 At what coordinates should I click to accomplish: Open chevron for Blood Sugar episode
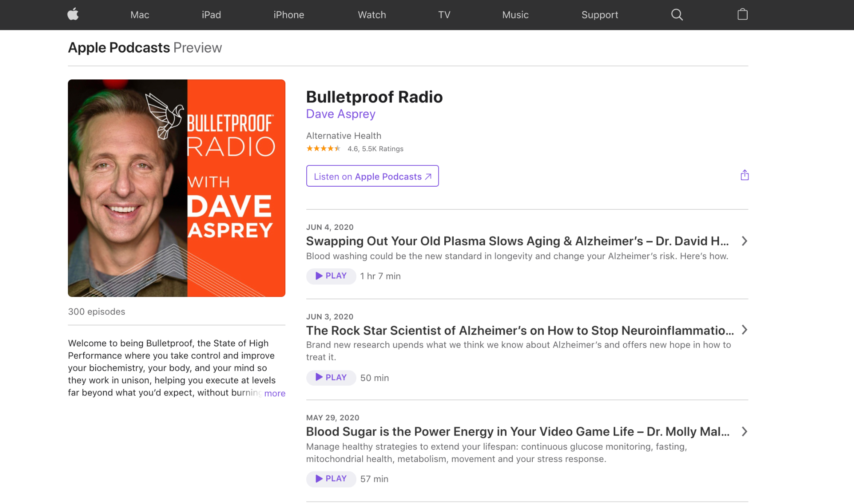744,431
